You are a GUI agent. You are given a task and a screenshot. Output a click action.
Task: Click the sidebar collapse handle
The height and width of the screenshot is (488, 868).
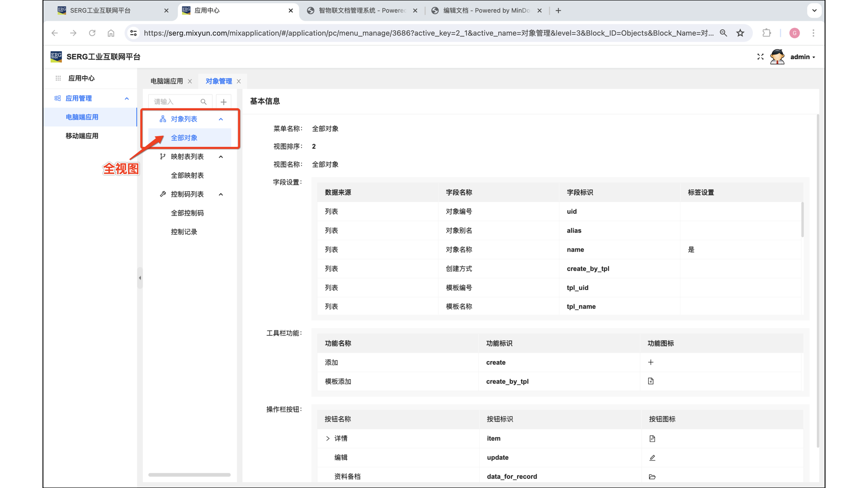tap(140, 278)
